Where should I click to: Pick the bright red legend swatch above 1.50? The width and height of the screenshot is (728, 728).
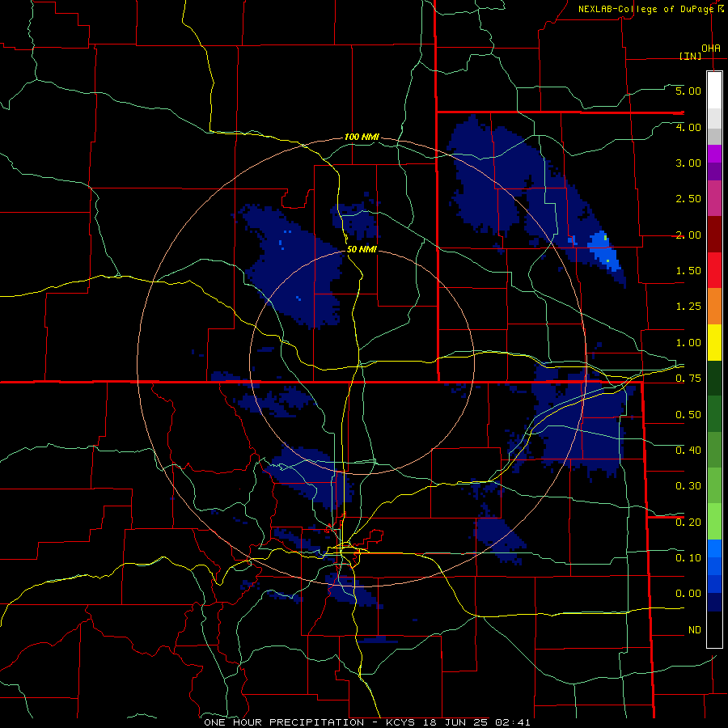coord(714,271)
